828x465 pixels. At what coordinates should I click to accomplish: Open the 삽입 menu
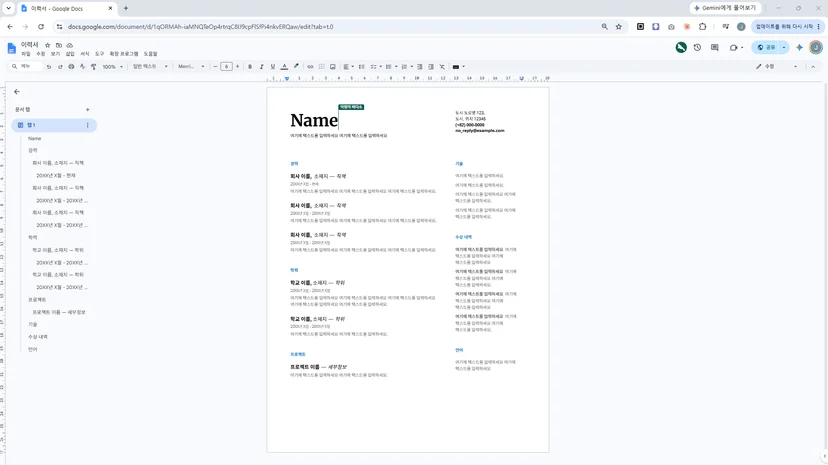[x=70, y=54]
